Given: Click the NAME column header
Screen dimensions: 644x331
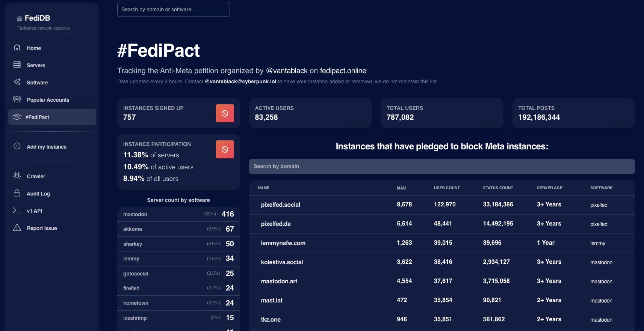Looking at the screenshot, I should pos(264,188).
